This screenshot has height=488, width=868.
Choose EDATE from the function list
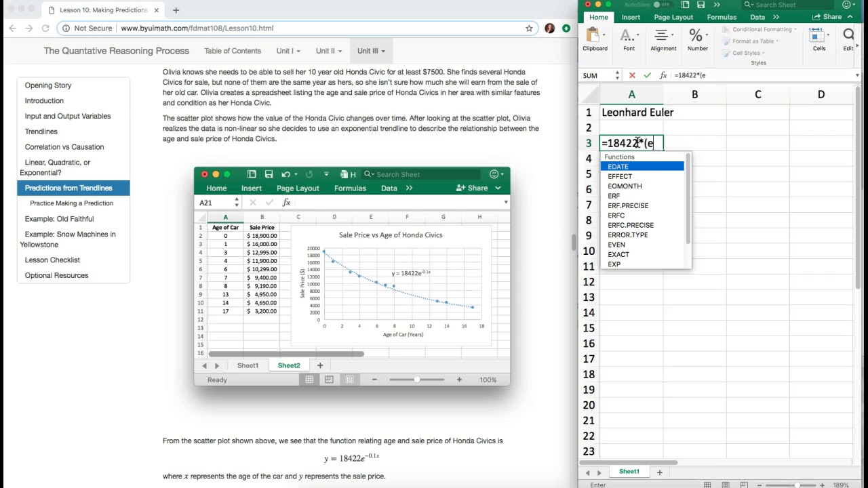(642, 167)
